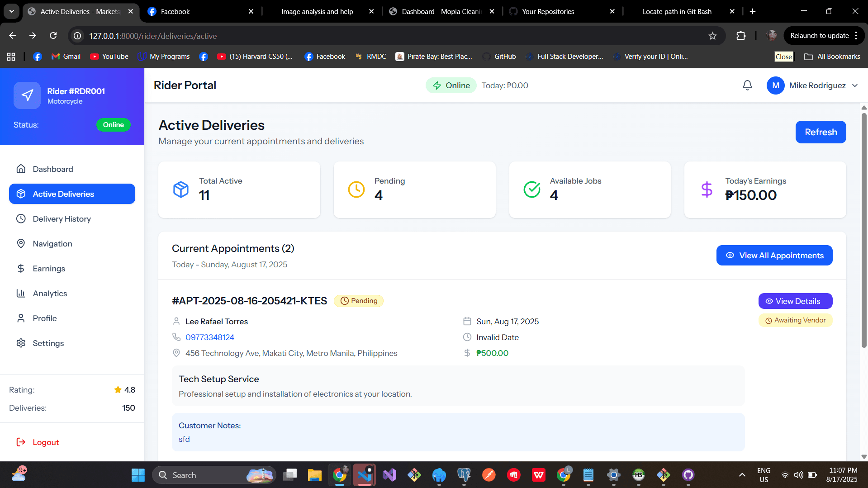Click the Mike Rodriguez avatar circle

775,85
